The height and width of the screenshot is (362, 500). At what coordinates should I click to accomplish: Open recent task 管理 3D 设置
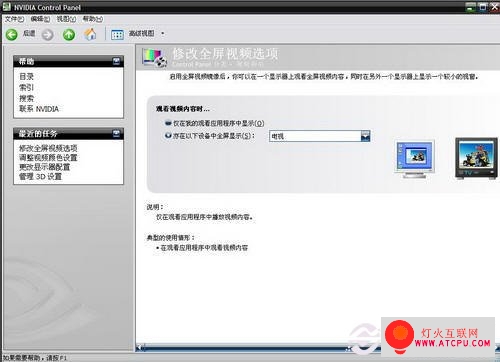point(40,176)
